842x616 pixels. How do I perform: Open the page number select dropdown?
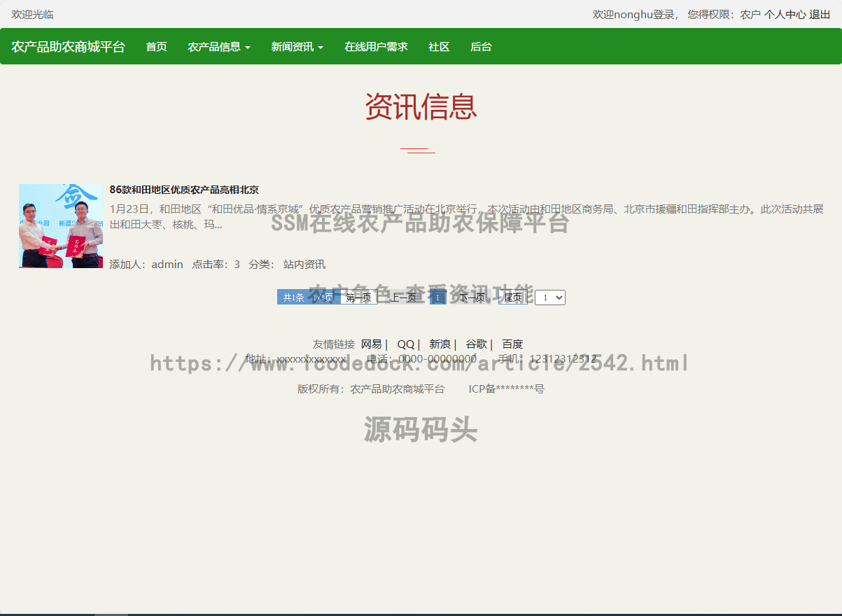pos(550,297)
